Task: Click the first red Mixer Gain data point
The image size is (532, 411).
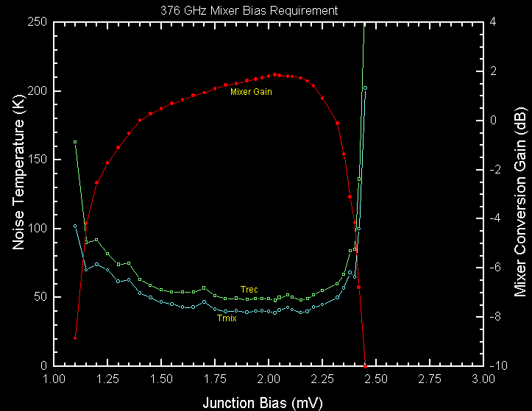Action: pyautogui.click(x=75, y=337)
